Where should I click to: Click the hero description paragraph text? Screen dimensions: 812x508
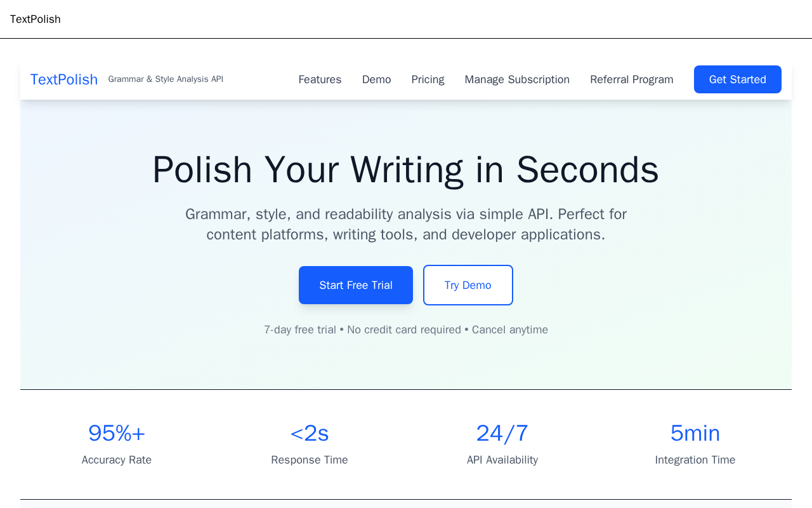[x=406, y=224]
